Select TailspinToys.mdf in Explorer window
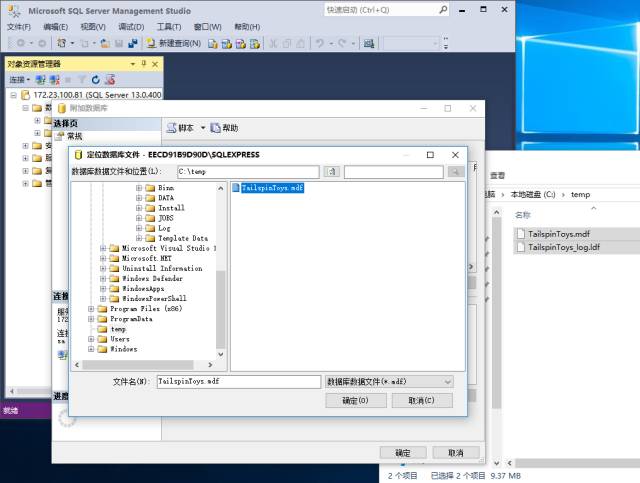The width and height of the screenshot is (640, 483). point(559,234)
